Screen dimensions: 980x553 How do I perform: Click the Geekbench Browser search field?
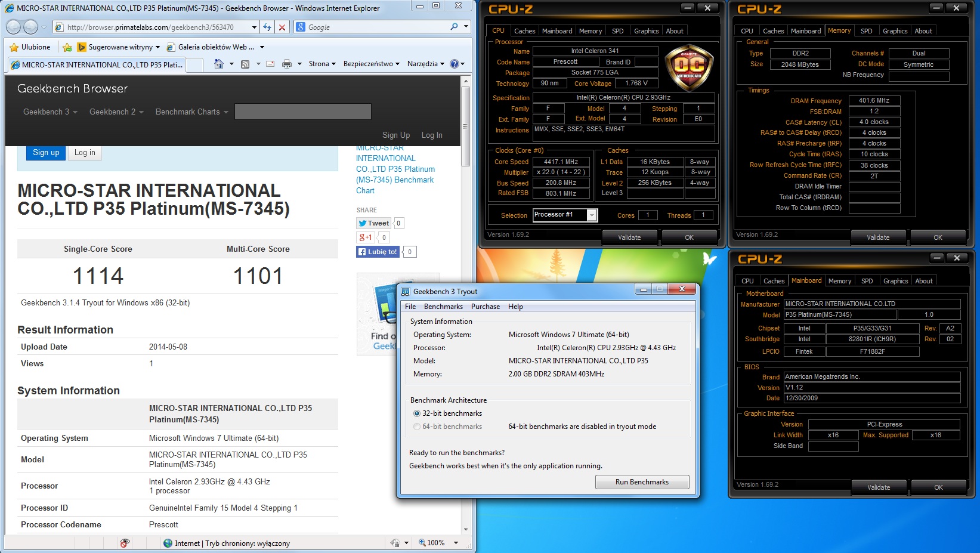point(303,112)
